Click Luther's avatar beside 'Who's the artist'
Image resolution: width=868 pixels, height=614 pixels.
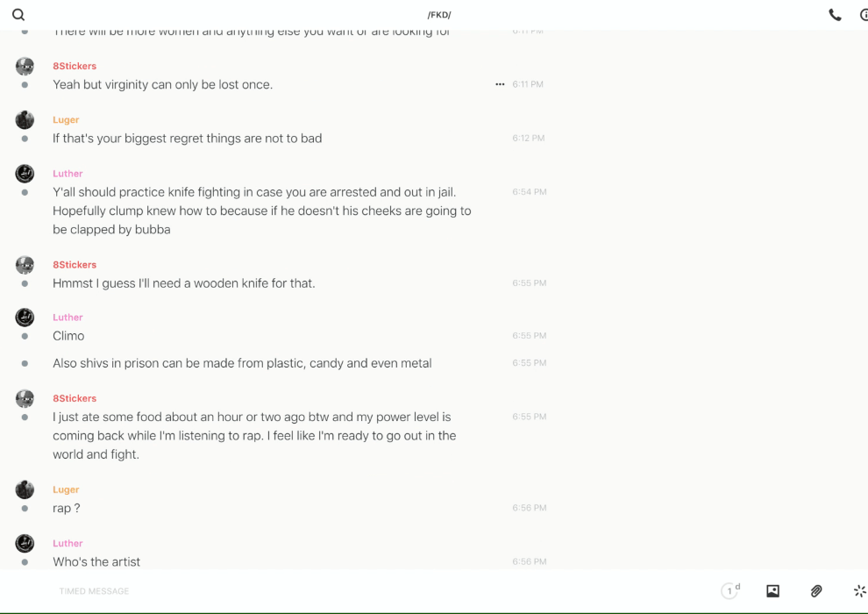[25, 544]
